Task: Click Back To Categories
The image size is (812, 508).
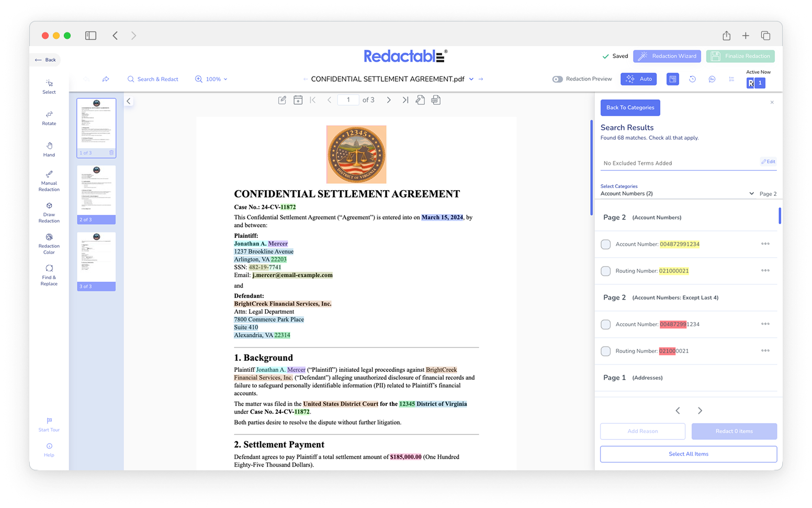Action: 630,107
